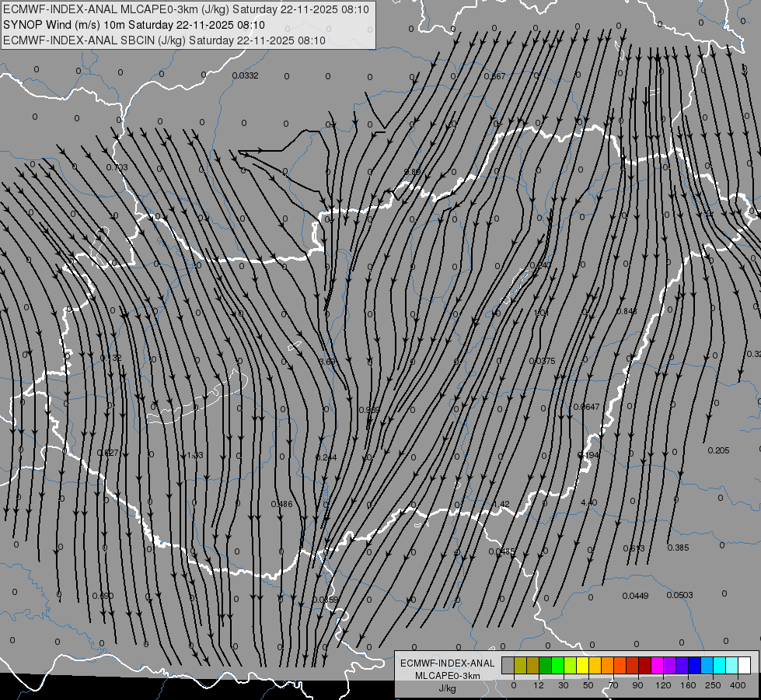
Task: Click the map value 0.703
Action: pyautogui.click(x=117, y=167)
